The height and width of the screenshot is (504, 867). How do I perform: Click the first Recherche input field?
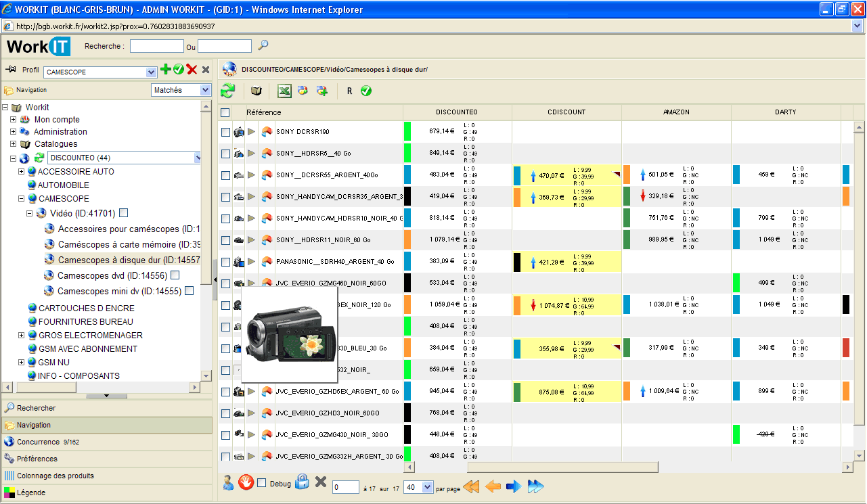[x=157, y=46]
